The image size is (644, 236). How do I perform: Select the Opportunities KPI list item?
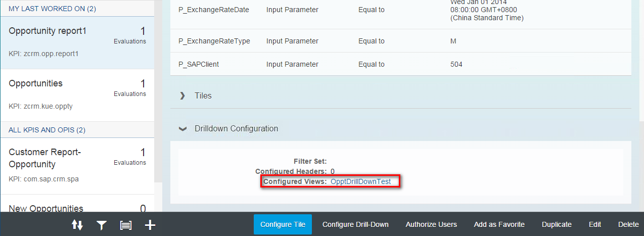[x=77, y=95]
